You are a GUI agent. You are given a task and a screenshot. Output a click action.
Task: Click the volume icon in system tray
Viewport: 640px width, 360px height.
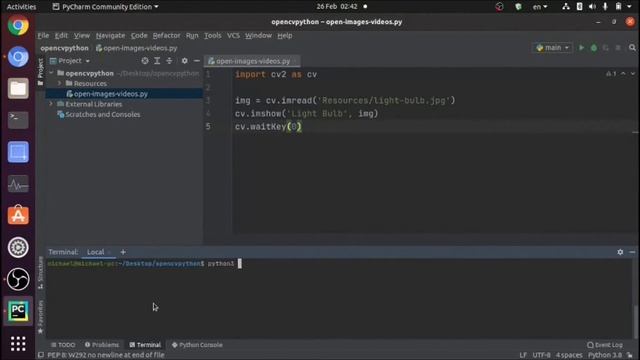tap(592, 7)
